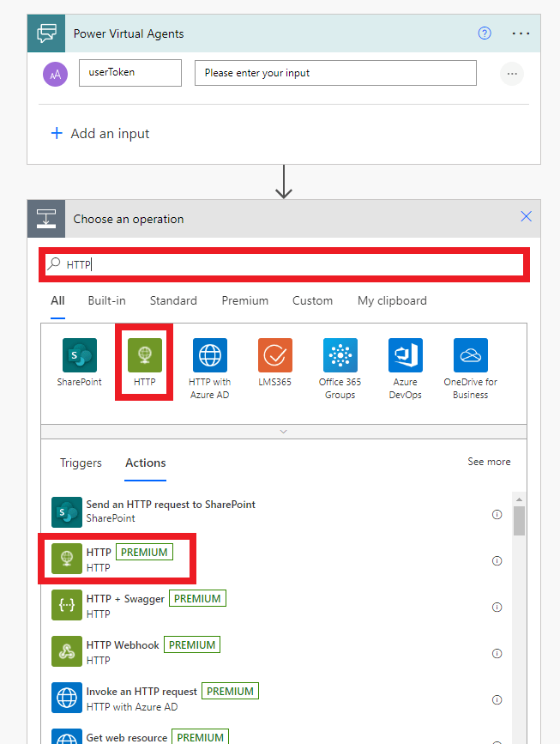Choose the HTTP connector icon
Image resolution: width=560 pixels, height=744 pixels.
(145, 355)
